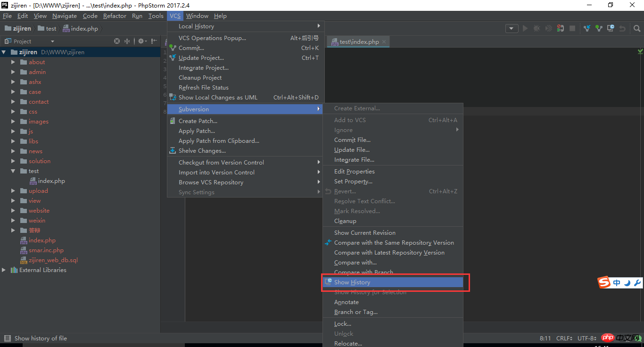The height and width of the screenshot is (347, 644).
Task: Click Sogou wrench settings icon
Action: [637, 283]
